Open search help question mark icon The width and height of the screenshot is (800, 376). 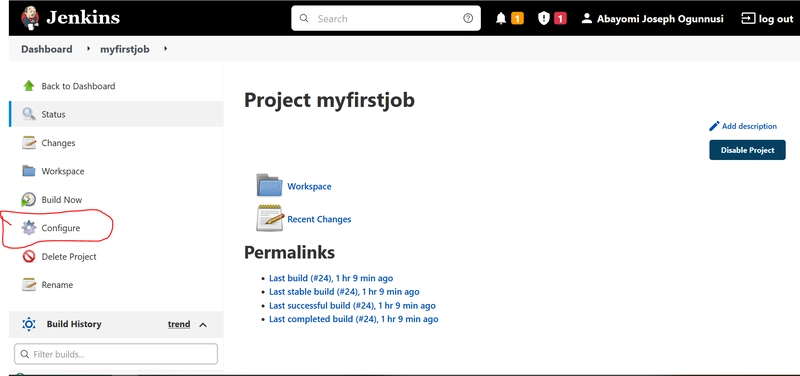point(468,18)
